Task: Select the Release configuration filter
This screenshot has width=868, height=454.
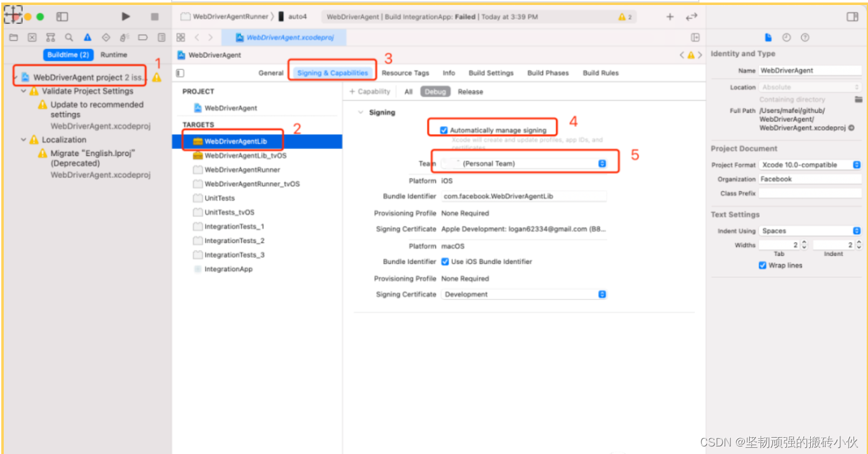Action: pos(470,92)
